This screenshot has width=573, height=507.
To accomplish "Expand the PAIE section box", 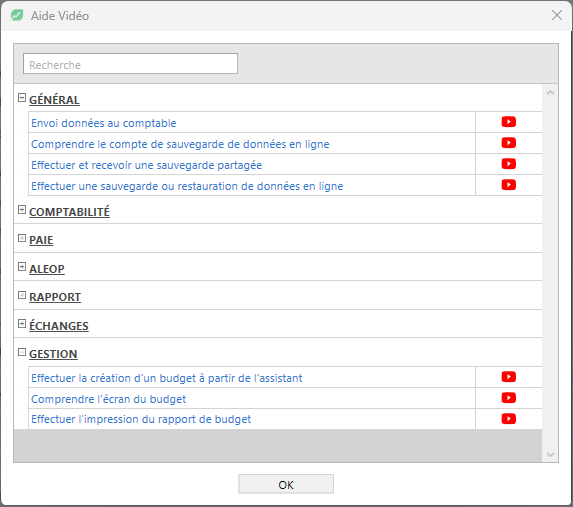I will click(x=22, y=238).
